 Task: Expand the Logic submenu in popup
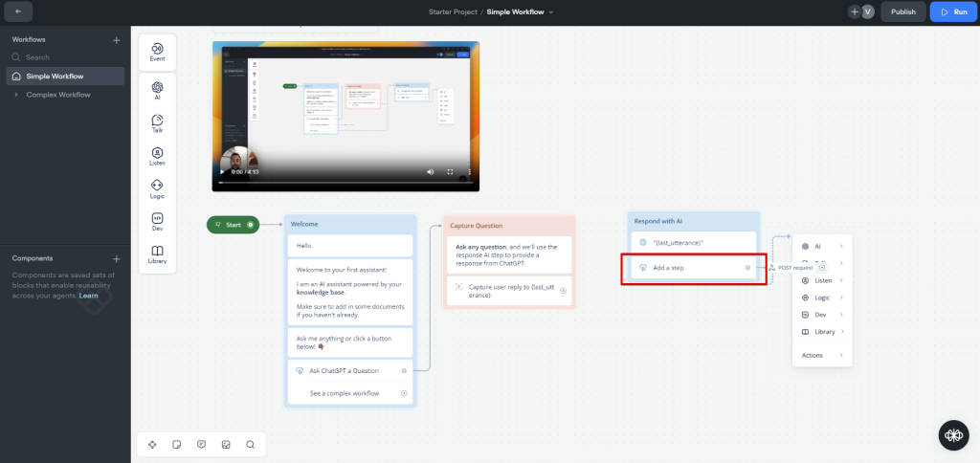click(823, 298)
